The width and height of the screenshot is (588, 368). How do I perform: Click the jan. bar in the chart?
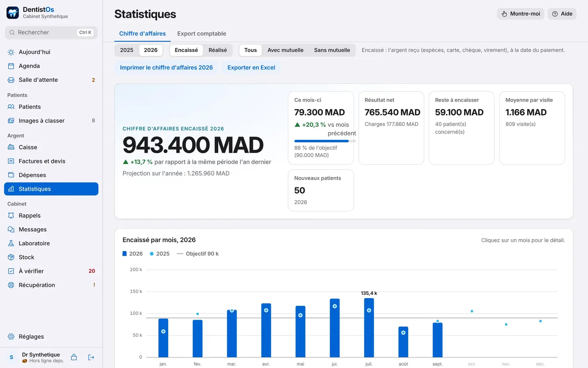[x=163, y=338]
